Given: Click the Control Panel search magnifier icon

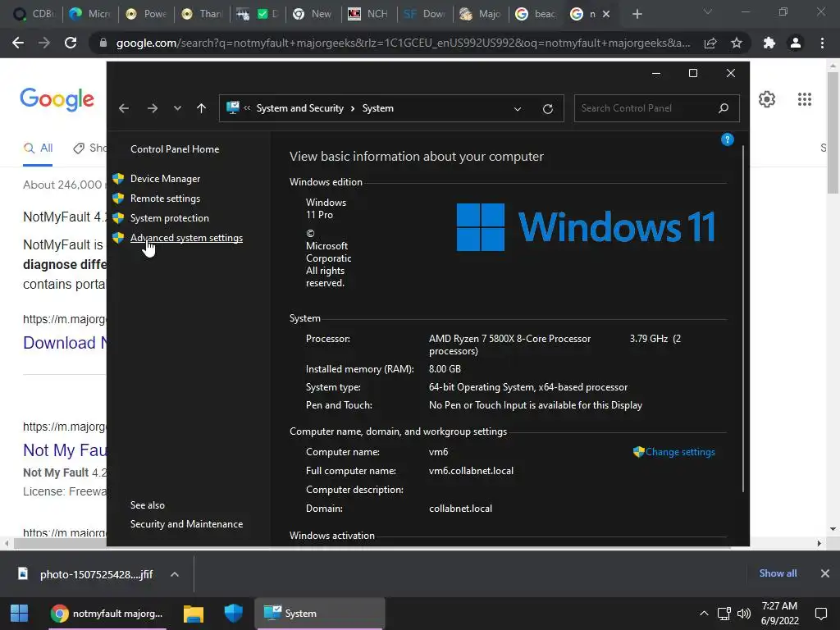Looking at the screenshot, I should pyautogui.click(x=724, y=108).
